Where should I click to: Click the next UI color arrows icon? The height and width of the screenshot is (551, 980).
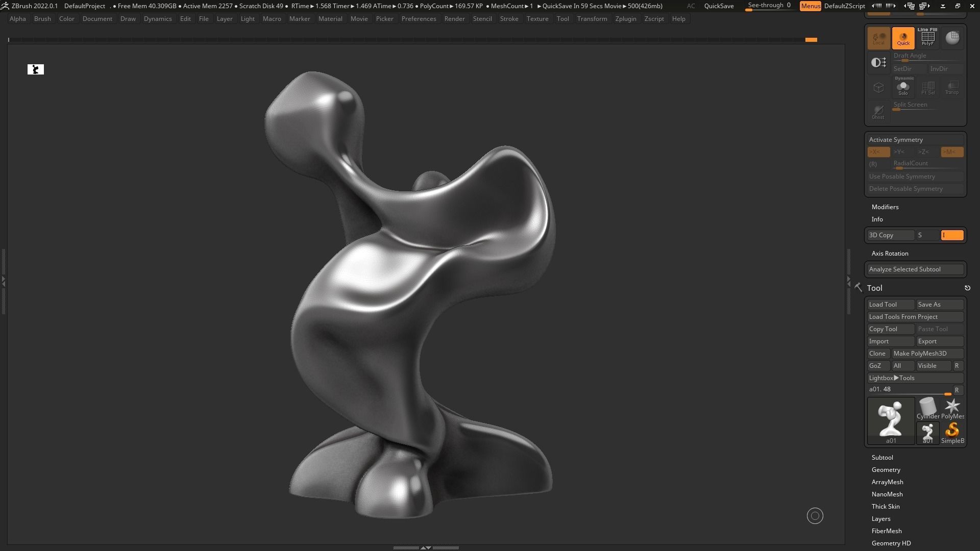(x=891, y=6)
